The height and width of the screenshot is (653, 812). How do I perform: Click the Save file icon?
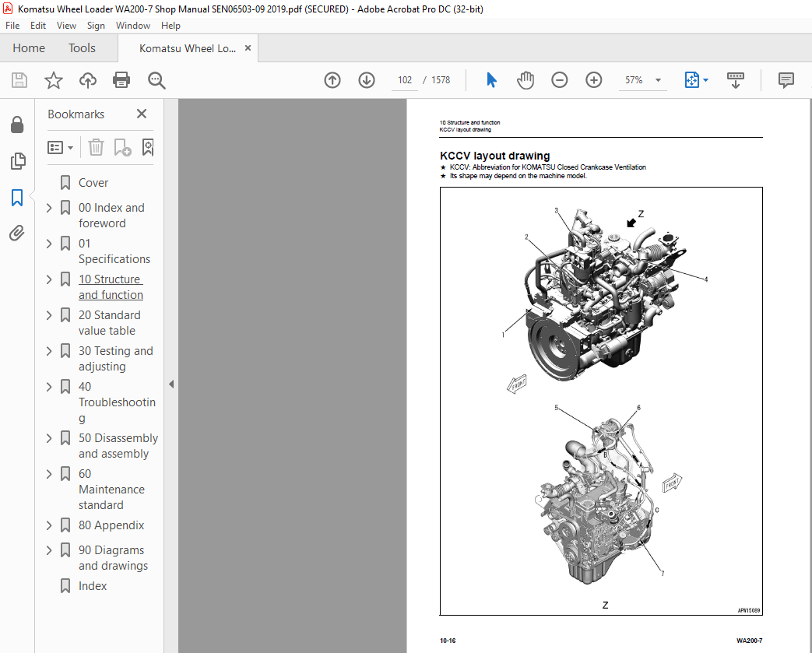tap(19, 80)
